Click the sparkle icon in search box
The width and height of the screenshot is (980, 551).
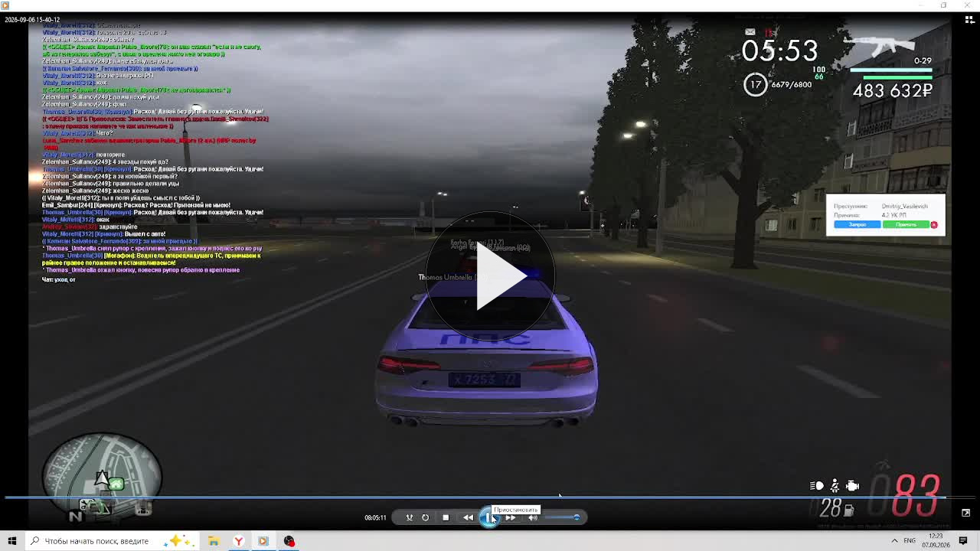tap(177, 541)
